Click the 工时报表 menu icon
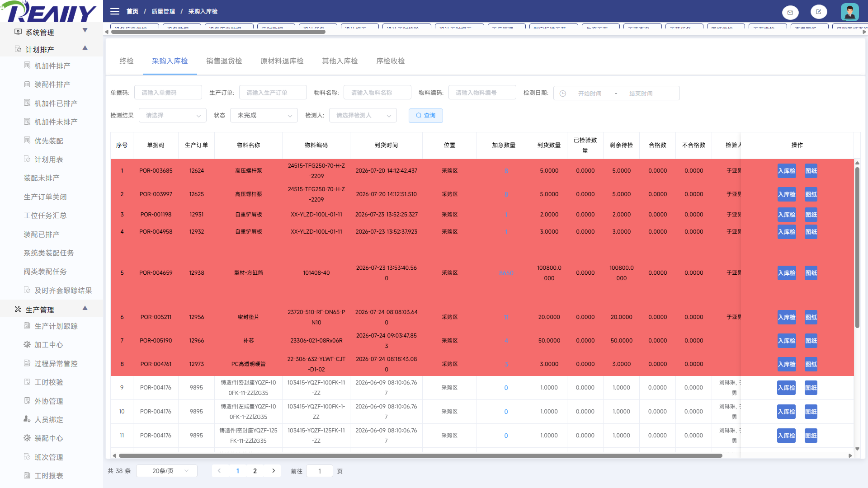 pyautogui.click(x=27, y=475)
